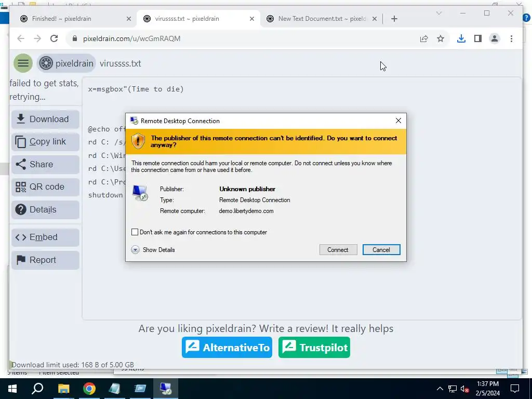Close the New Text Document.txt tab
Image resolution: width=532 pixels, height=399 pixels.
point(374,19)
